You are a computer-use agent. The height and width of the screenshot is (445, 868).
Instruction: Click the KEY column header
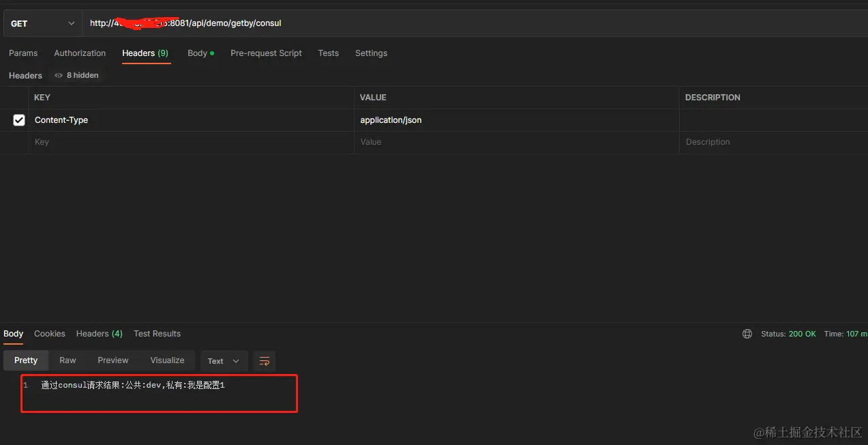click(x=42, y=98)
